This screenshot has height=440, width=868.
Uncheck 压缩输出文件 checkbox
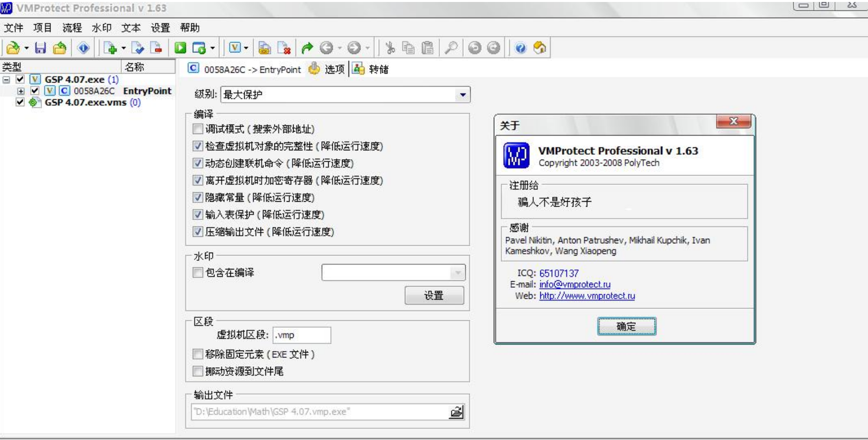(x=198, y=232)
